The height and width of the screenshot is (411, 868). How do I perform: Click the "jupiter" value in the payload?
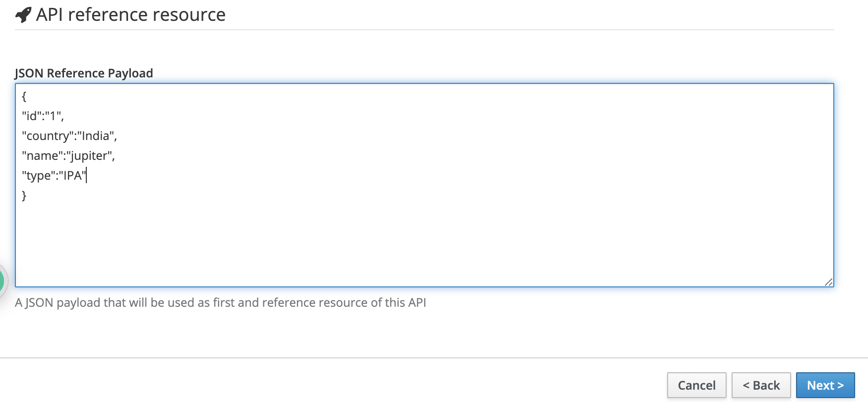pos(89,156)
